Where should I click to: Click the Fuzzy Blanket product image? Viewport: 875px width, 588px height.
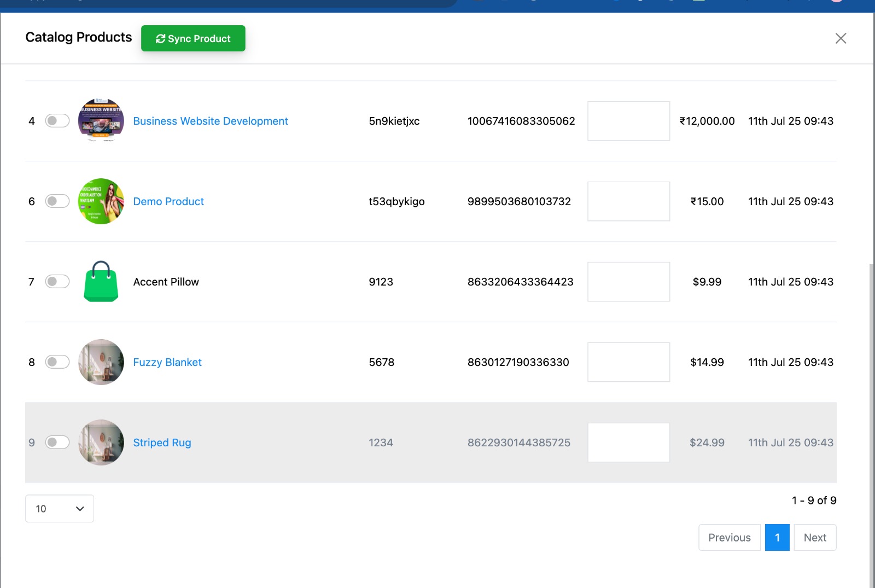point(101,362)
